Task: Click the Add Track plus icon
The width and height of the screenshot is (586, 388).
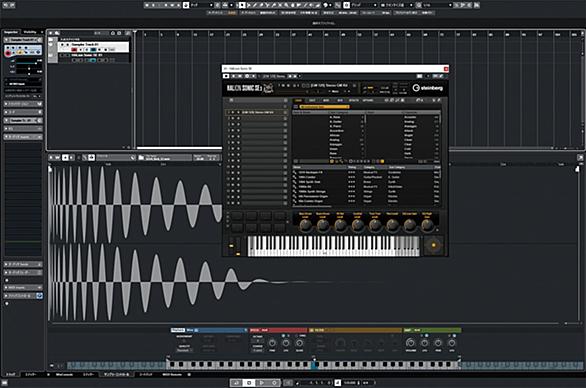Action: click(50, 33)
